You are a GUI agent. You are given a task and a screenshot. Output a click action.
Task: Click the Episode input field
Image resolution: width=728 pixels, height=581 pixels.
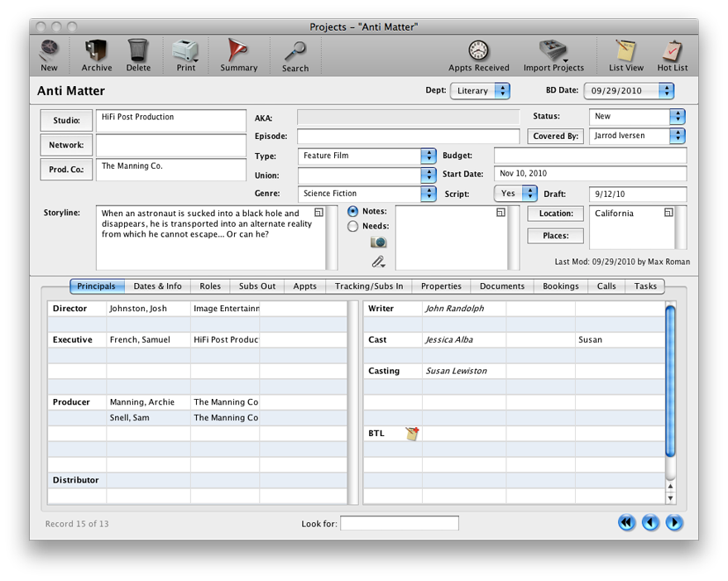tap(408, 136)
